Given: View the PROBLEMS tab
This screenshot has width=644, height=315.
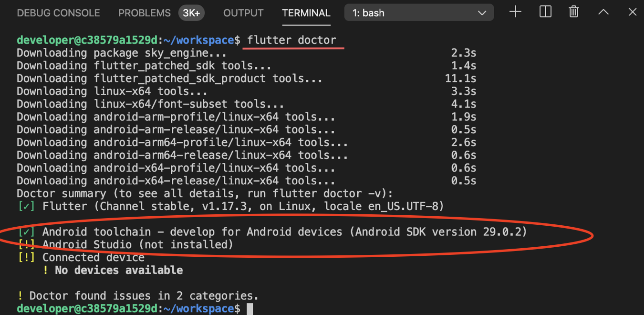Looking at the screenshot, I should (144, 13).
